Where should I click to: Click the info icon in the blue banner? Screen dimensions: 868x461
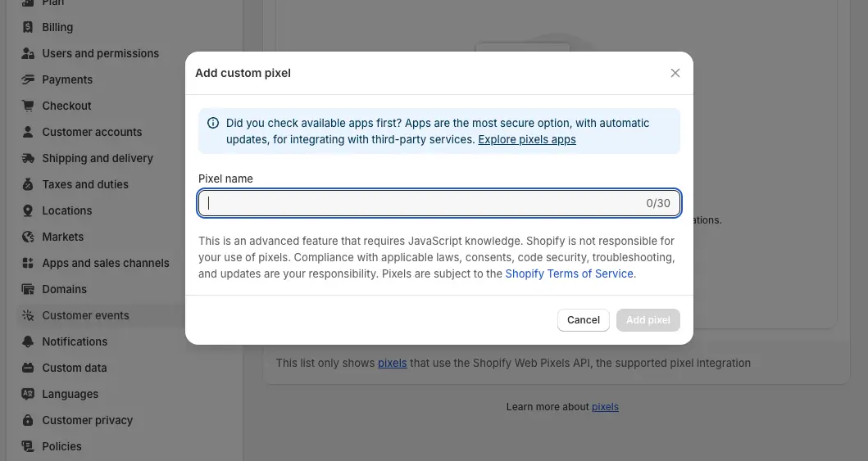[213, 124]
